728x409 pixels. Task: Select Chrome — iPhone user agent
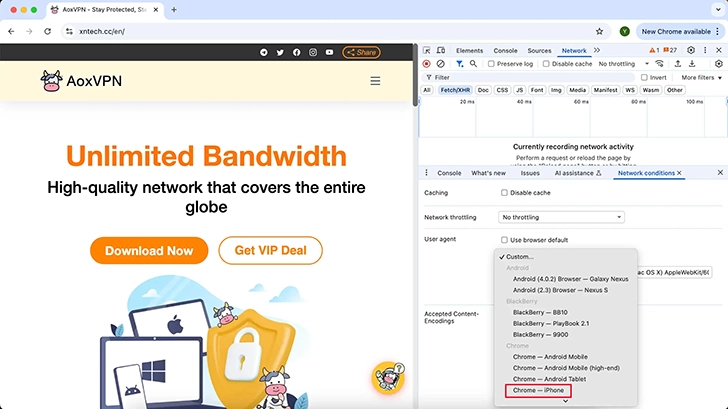tap(538, 391)
